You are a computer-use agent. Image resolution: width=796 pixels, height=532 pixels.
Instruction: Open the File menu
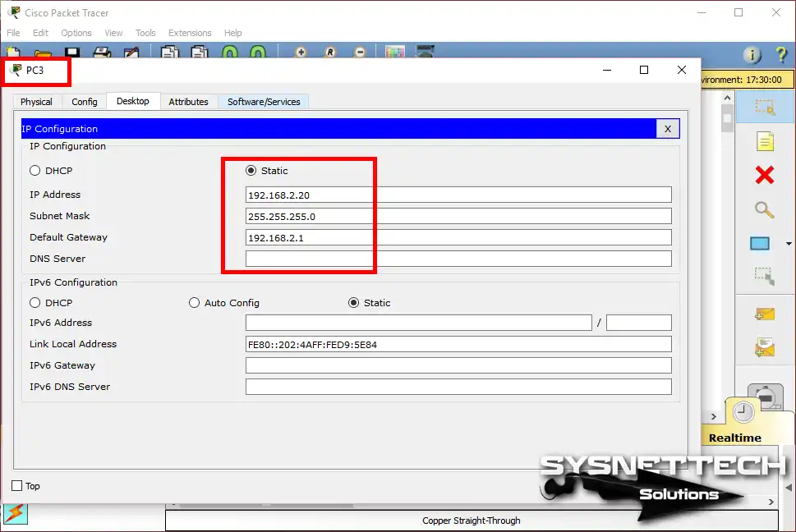coord(13,33)
